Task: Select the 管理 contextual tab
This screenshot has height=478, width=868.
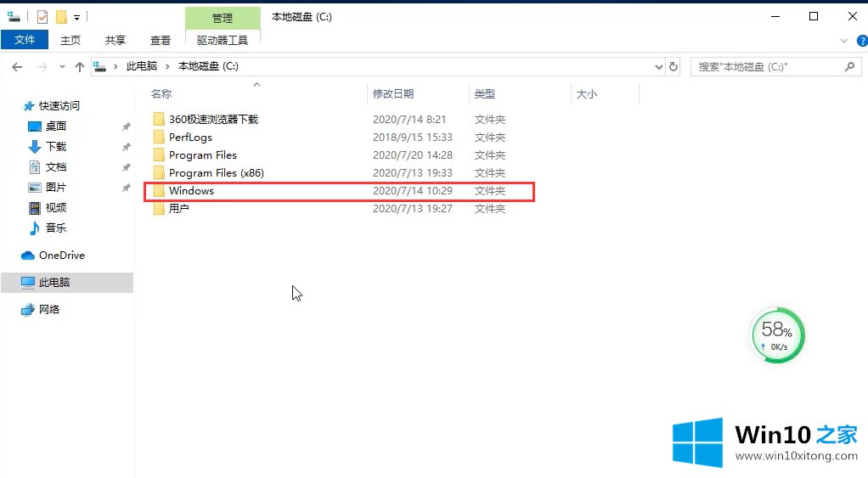Action: [223, 19]
